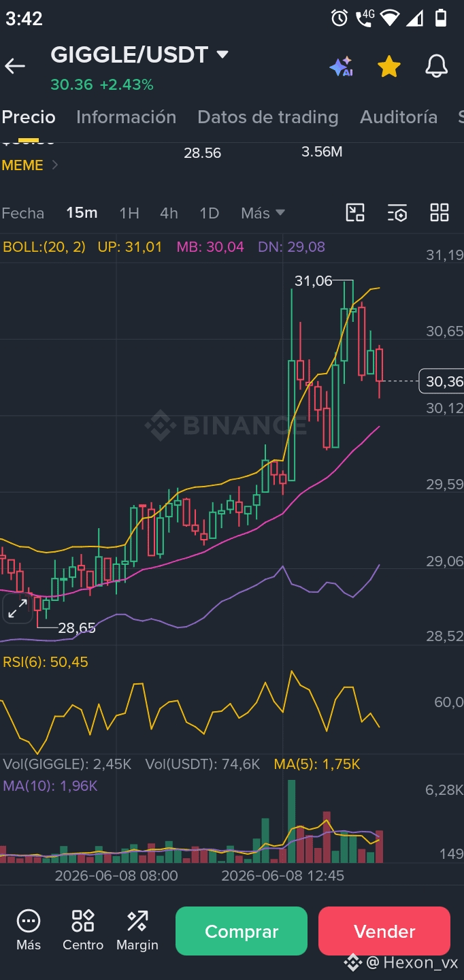Image resolution: width=464 pixels, height=980 pixels.
Task: Open price alert bell icon
Action: tap(437, 66)
